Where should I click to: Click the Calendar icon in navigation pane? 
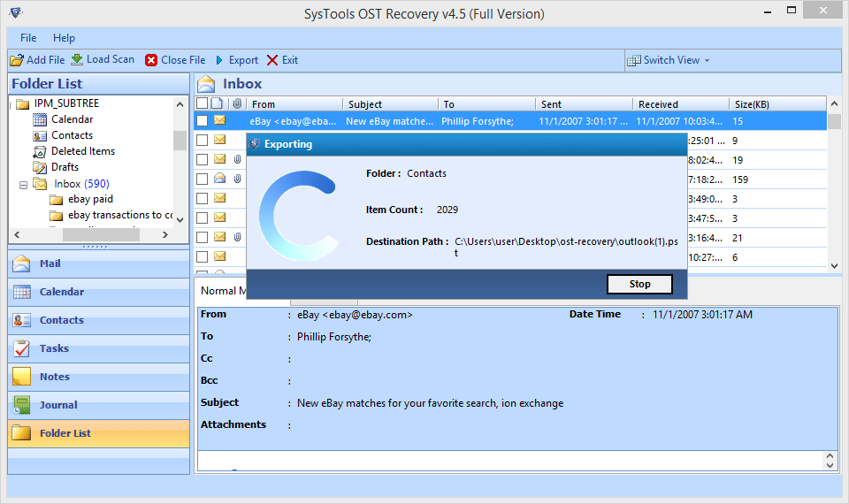pyautogui.click(x=22, y=292)
